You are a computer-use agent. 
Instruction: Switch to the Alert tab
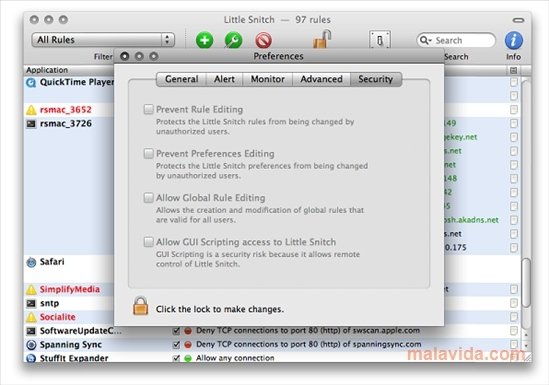point(224,79)
